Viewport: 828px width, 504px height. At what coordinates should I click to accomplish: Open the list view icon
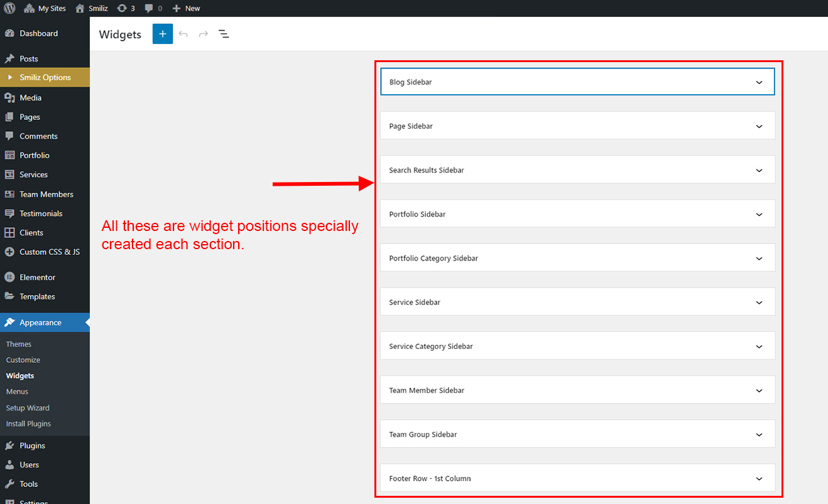pyautogui.click(x=224, y=34)
